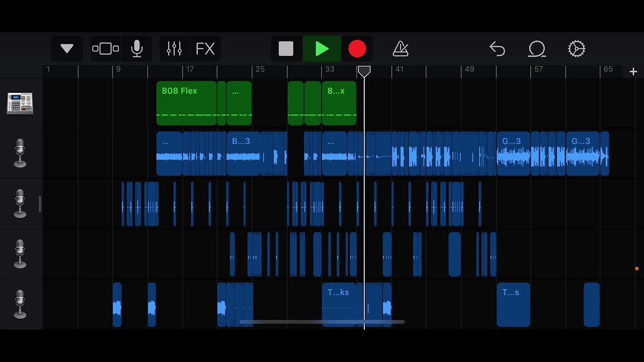Click ruler at bar 17
The width and height of the screenshot is (644, 362).
click(190, 69)
